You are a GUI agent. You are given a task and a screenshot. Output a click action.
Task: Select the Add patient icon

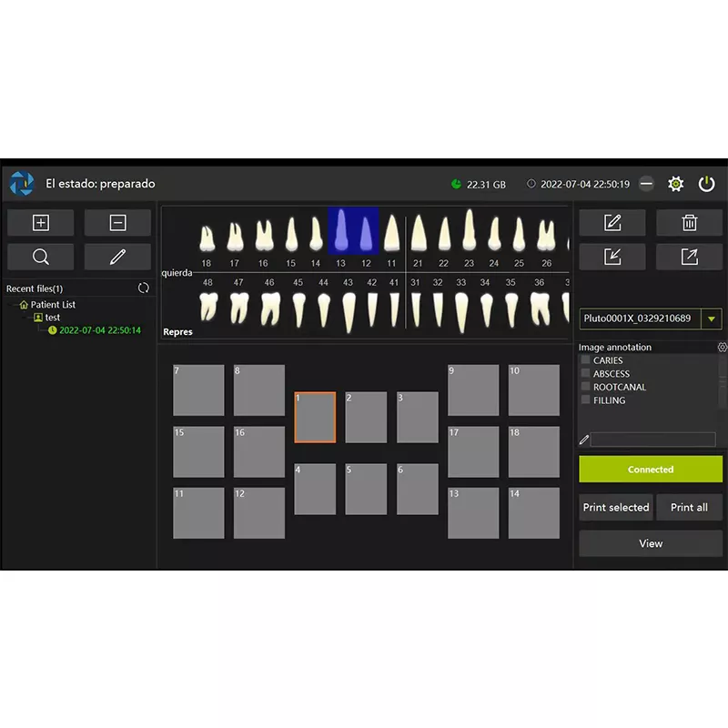tap(40, 222)
